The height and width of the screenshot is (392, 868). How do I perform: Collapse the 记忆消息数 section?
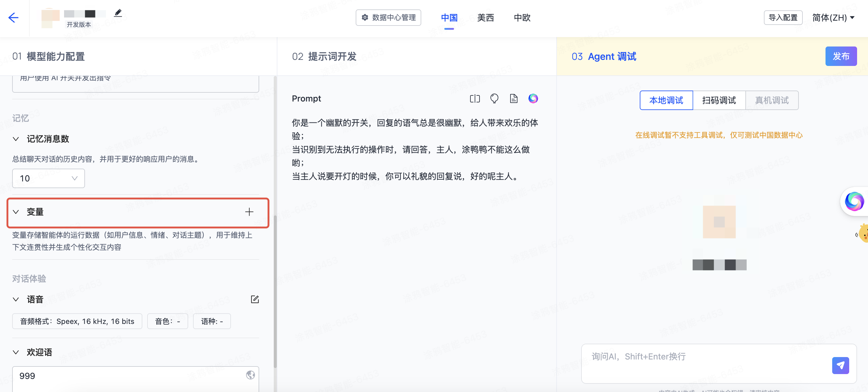[16, 139]
